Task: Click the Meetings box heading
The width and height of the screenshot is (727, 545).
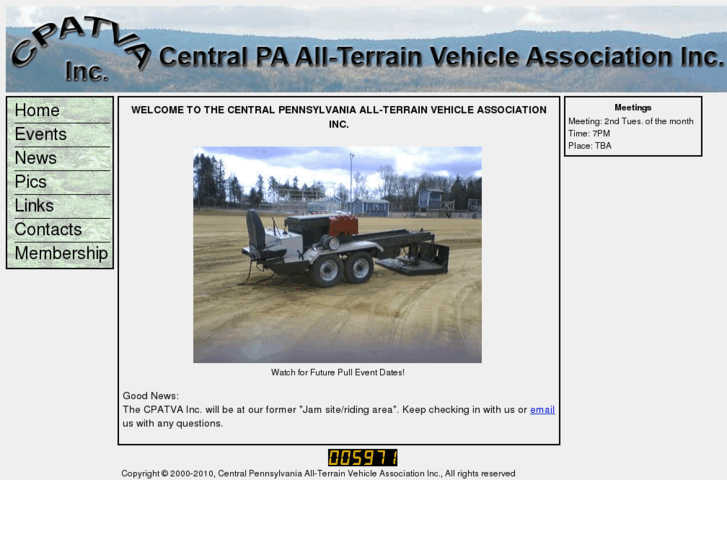Action: coord(633,108)
